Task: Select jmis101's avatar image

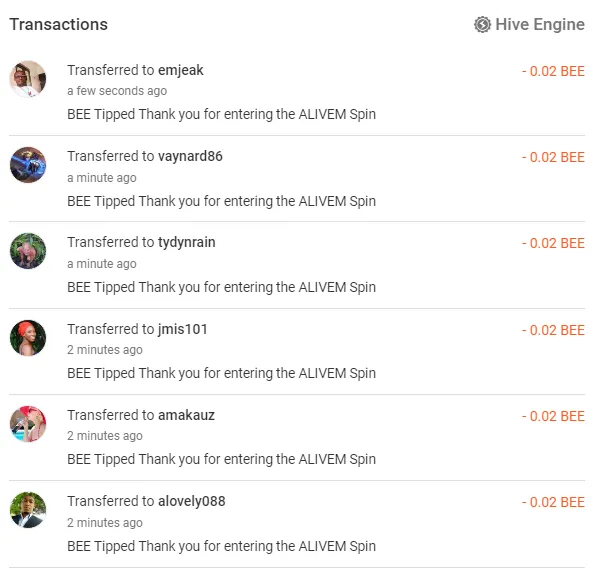Action: (x=28, y=338)
